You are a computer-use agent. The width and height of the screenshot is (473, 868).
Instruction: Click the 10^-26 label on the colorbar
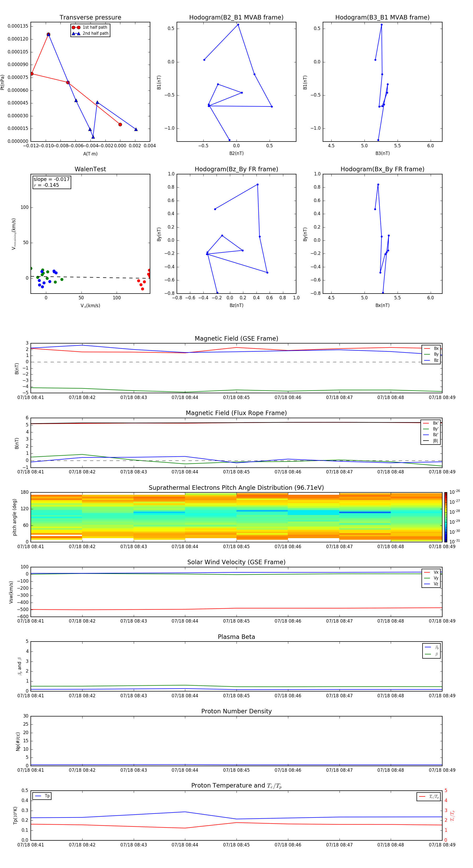pos(455,492)
